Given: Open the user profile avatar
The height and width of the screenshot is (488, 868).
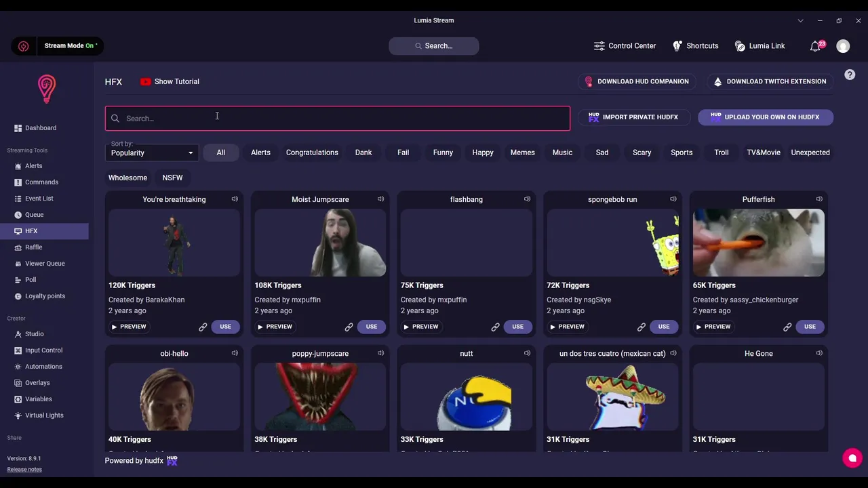Looking at the screenshot, I should click(x=843, y=46).
